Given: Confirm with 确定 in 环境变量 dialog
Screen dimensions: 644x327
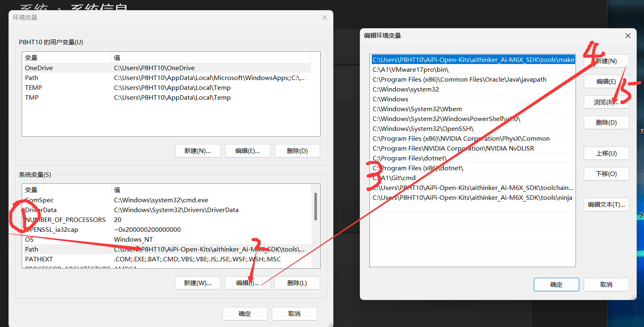Looking at the screenshot, I should [x=245, y=313].
